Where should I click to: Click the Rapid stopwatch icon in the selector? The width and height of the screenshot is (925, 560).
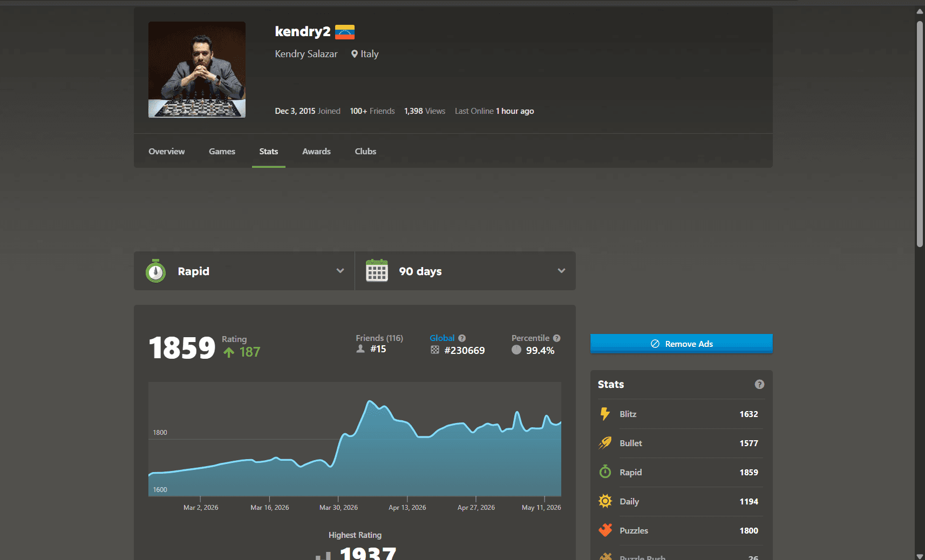click(x=155, y=271)
